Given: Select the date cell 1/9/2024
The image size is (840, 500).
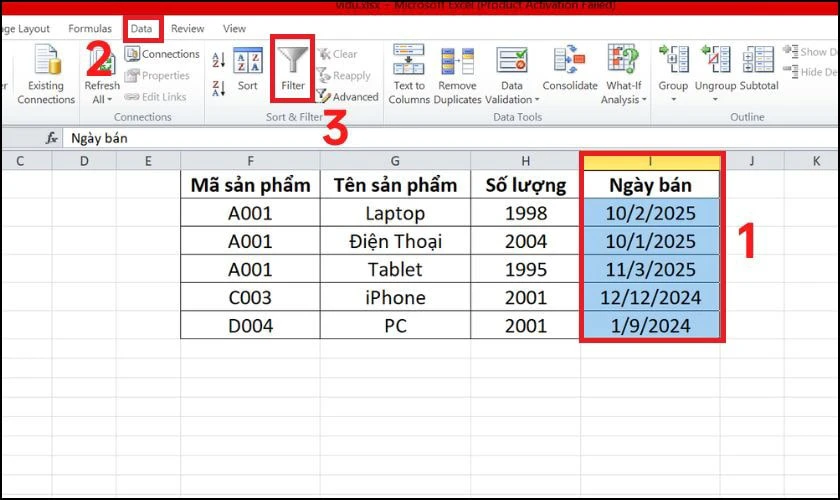Looking at the screenshot, I should (650, 325).
